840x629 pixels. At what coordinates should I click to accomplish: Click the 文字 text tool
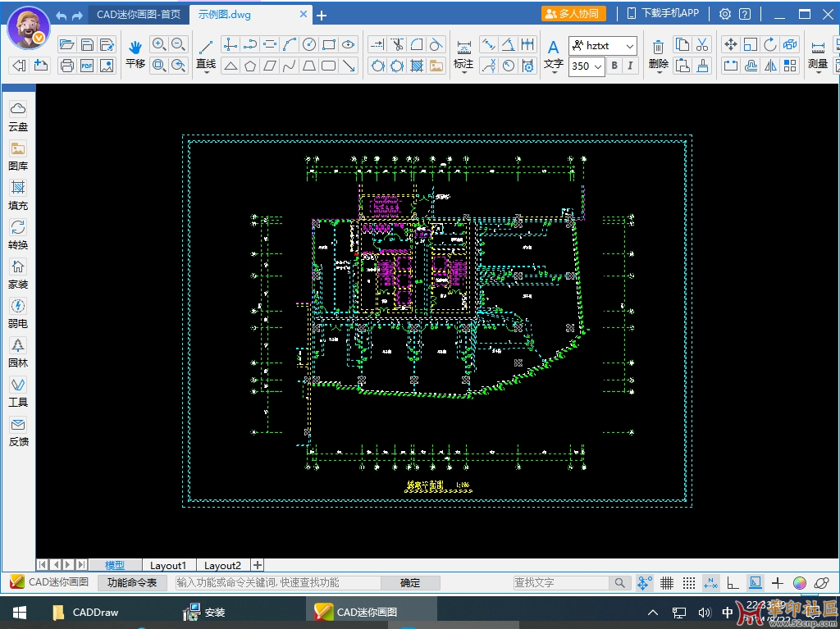(554, 55)
